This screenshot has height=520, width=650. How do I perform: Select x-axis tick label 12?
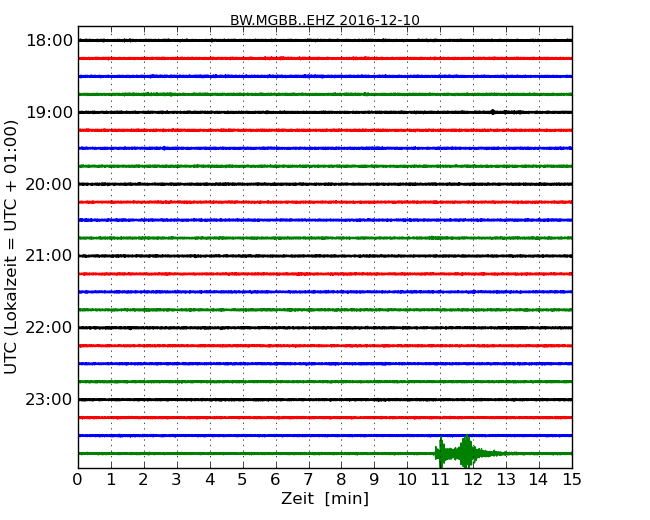473,479
